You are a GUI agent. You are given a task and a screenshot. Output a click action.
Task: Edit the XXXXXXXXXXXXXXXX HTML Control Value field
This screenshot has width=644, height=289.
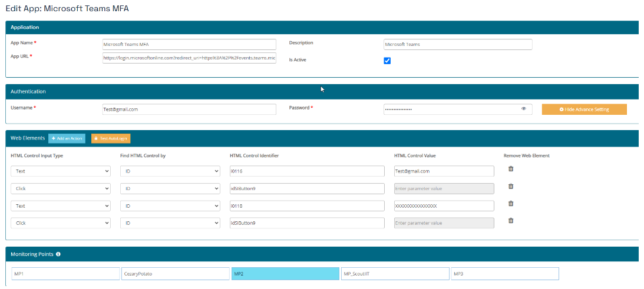click(x=444, y=205)
